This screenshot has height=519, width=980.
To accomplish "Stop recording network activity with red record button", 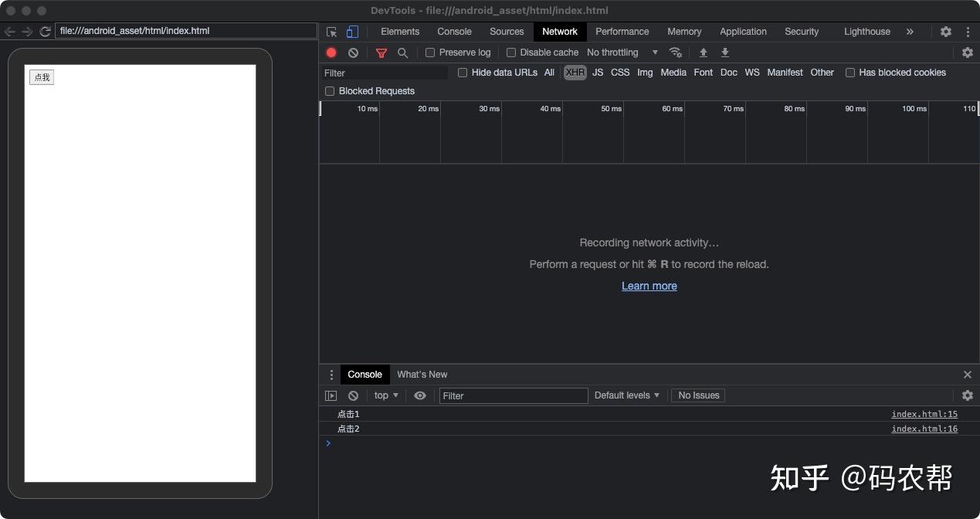I will tap(331, 52).
